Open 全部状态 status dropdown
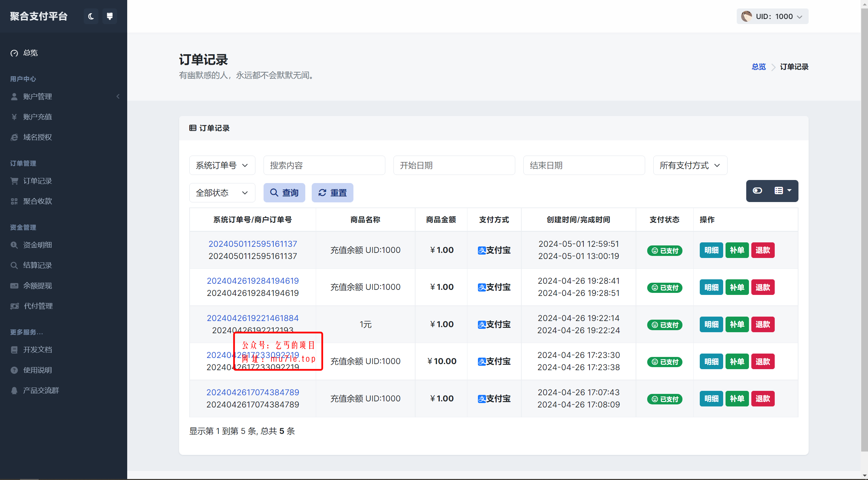 pos(222,193)
